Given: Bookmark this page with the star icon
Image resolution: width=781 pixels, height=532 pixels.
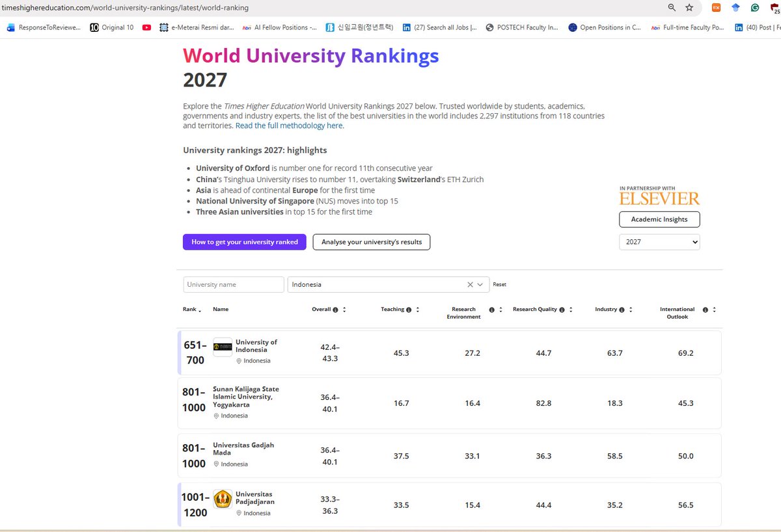Looking at the screenshot, I should pyautogui.click(x=689, y=8).
